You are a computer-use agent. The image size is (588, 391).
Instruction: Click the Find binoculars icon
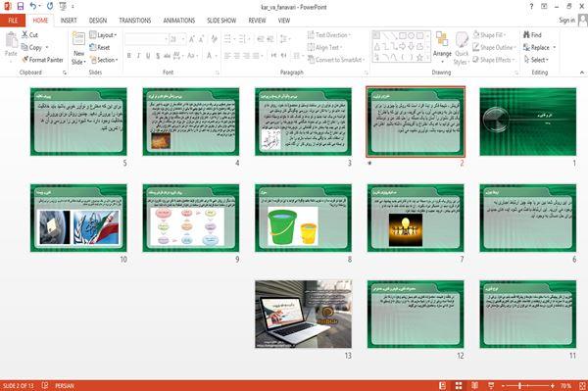(527, 35)
